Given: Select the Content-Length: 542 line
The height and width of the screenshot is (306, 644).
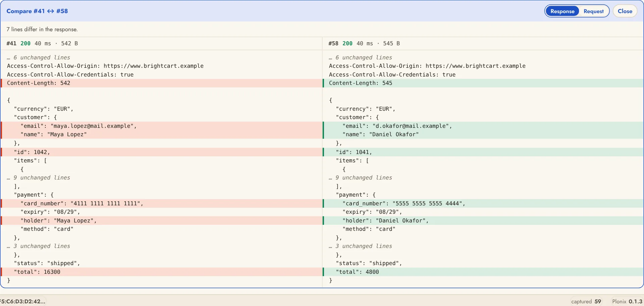Looking at the screenshot, I should pyautogui.click(x=161, y=83).
